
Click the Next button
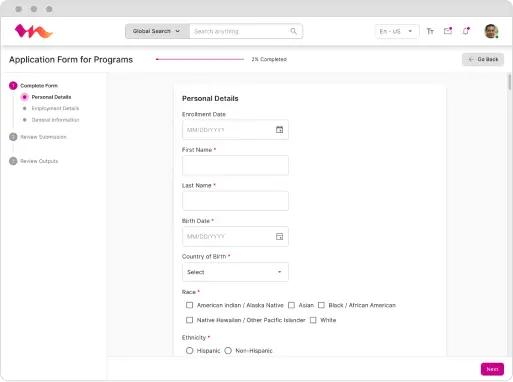(x=492, y=369)
